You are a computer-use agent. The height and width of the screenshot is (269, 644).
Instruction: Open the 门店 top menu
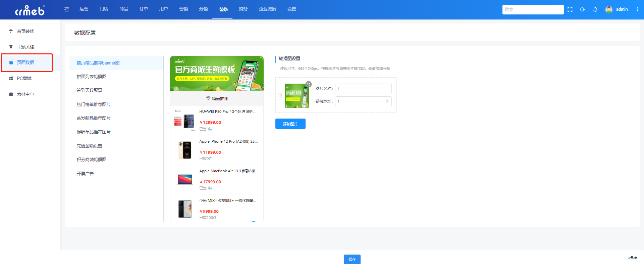(x=104, y=9)
